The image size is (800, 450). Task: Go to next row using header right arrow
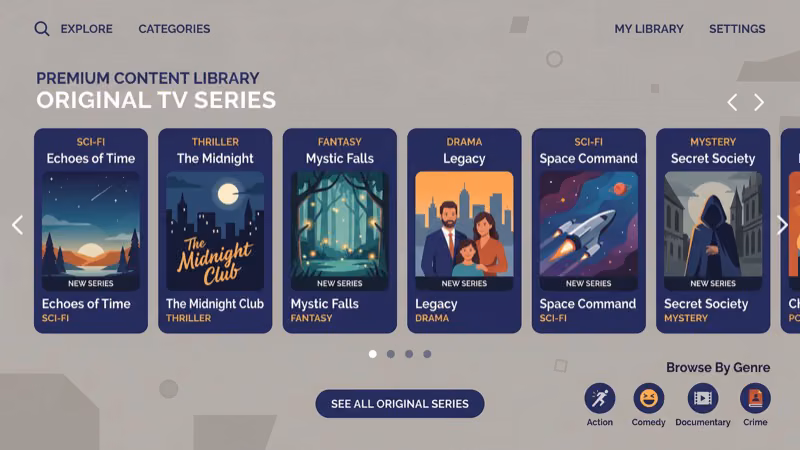click(759, 103)
